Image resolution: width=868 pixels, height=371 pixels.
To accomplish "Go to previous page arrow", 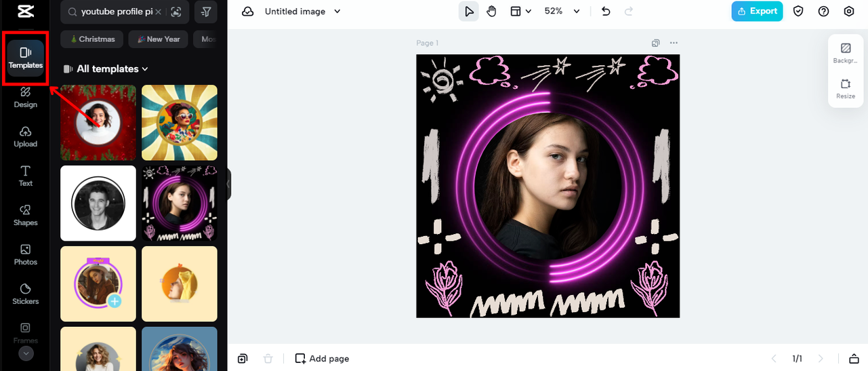I will [774, 358].
